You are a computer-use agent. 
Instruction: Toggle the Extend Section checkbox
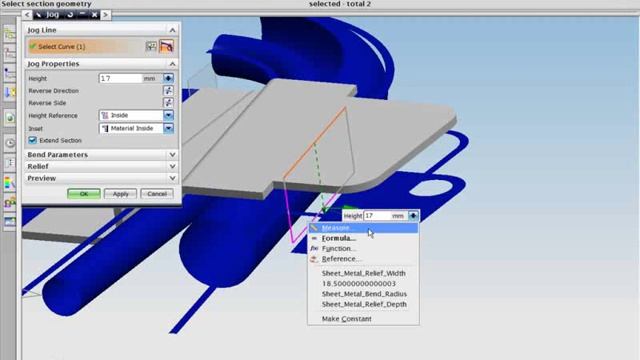coord(33,140)
